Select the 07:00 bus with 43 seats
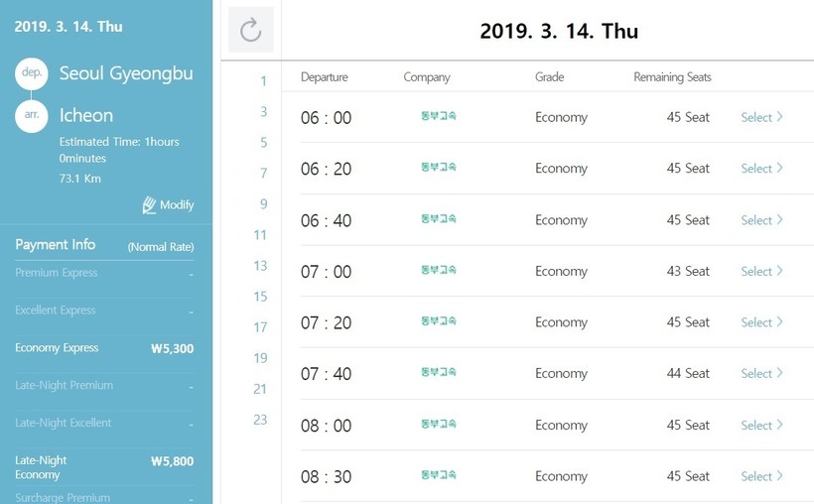The image size is (814, 504). (761, 271)
